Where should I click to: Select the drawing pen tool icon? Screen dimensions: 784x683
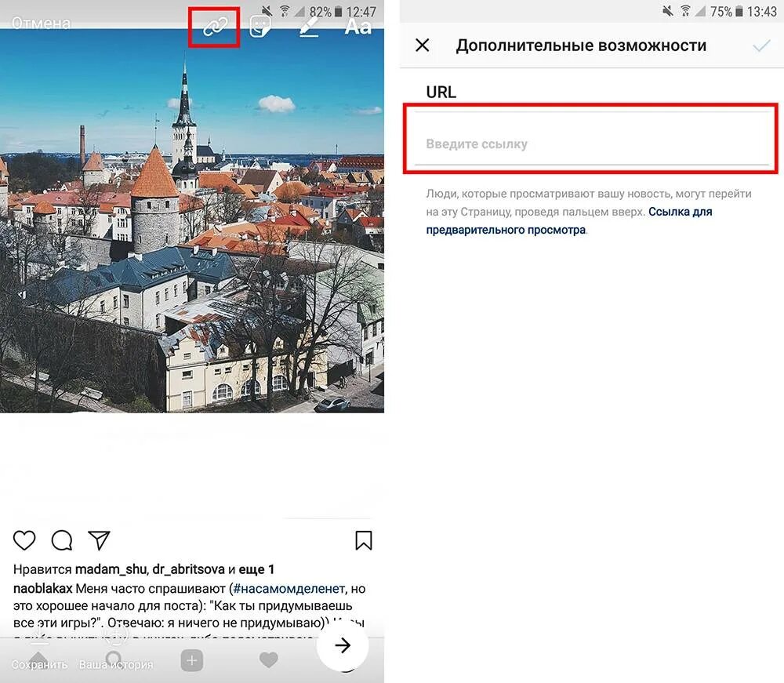309,27
